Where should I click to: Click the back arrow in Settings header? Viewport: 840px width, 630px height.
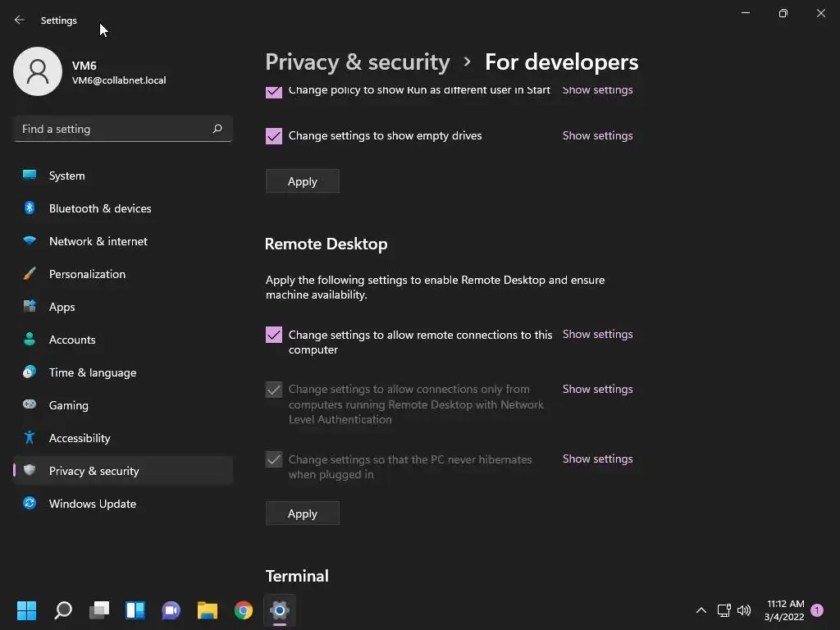(20, 21)
